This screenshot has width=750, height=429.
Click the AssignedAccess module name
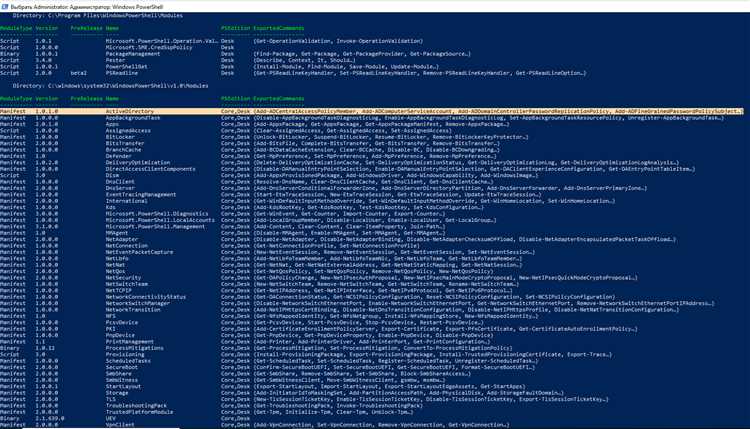coord(128,131)
